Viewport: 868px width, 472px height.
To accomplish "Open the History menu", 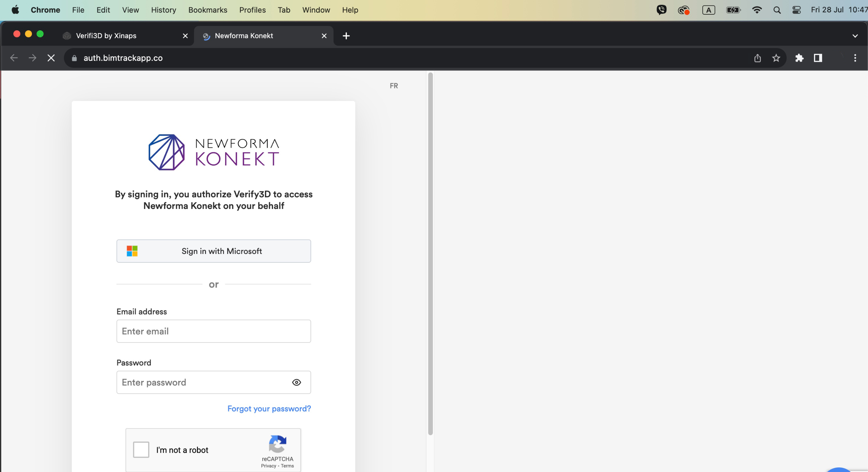I will tap(163, 10).
